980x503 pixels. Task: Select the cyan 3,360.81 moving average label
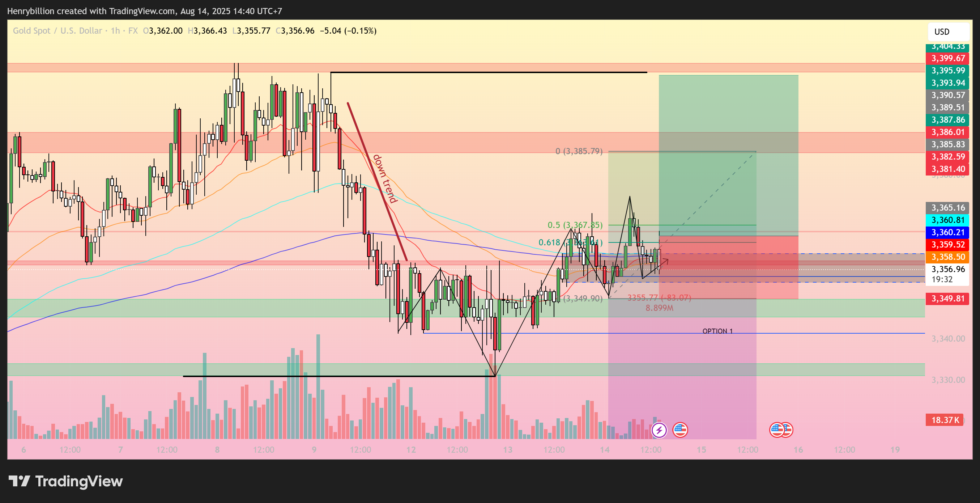point(947,220)
